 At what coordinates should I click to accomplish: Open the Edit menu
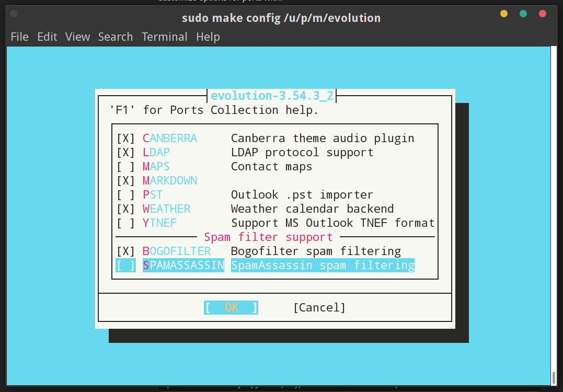coord(47,37)
